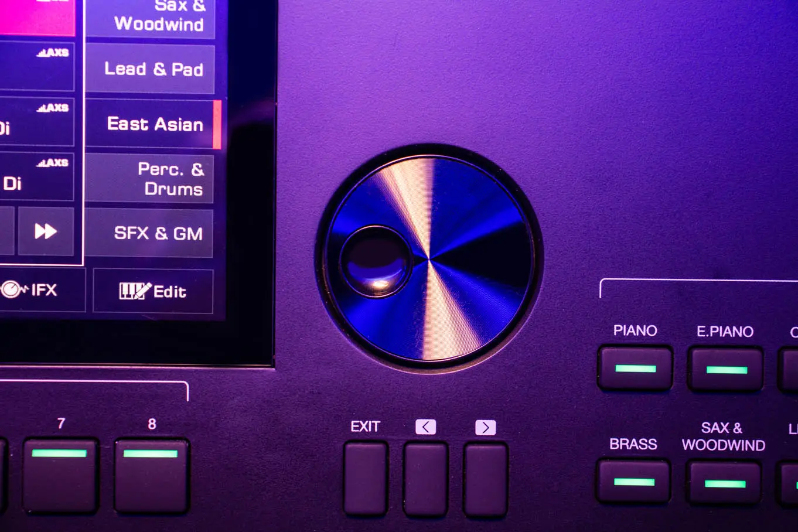The height and width of the screenshot is (532, 798).
Task: Tap the Edit keyboard-pencil icon on screen
Action: pyautogui.click(x=135, y=291)
